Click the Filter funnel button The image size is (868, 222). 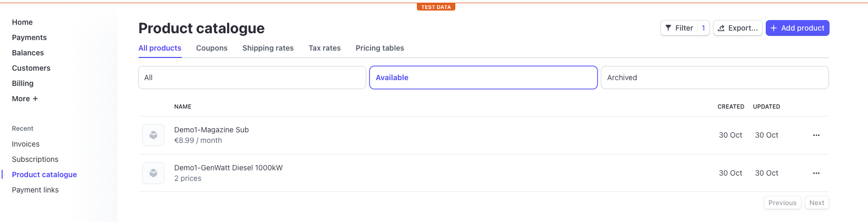pyautogui.click(x=679, y=28)
